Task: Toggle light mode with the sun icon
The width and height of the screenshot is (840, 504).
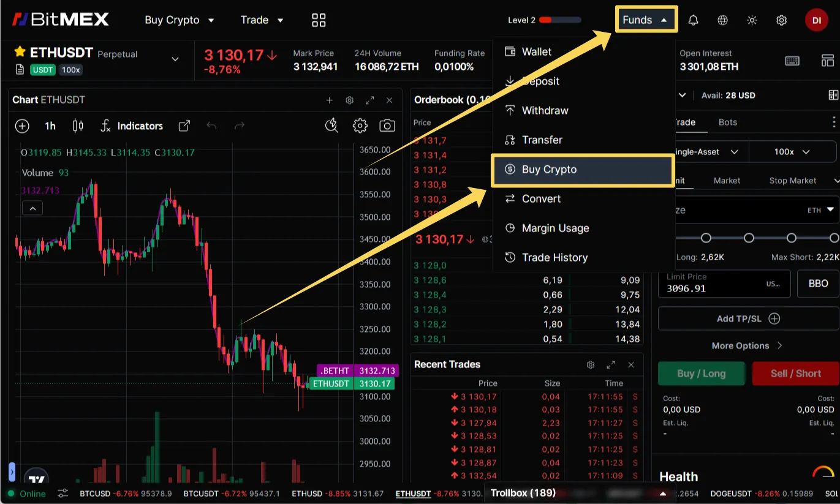Action: (752, 20)
